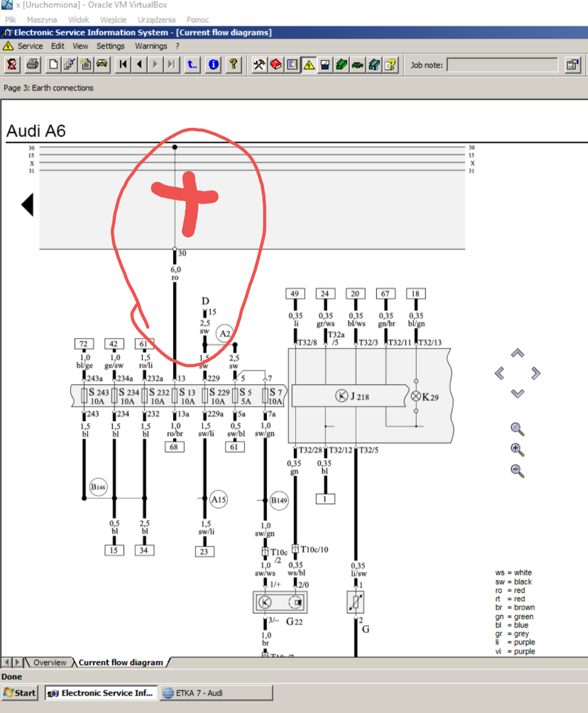Image resolution: width=588 pixels, height=713 pixels.
Task: Pan diagram down with the down chevron
Action: [518, 393]
